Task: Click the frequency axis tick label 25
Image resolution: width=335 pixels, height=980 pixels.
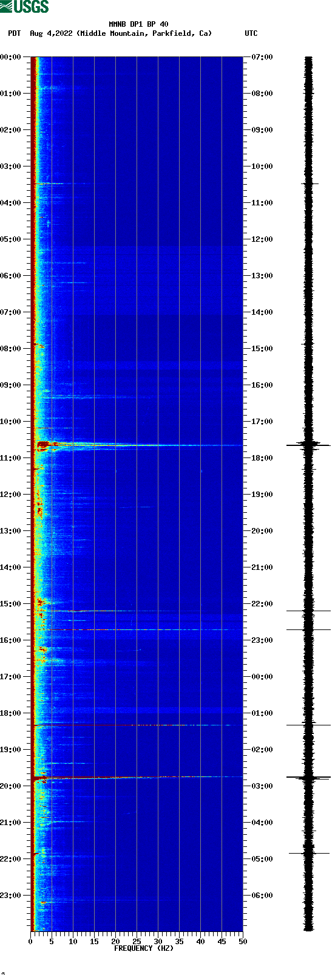Action: click(x=137, y=942)
